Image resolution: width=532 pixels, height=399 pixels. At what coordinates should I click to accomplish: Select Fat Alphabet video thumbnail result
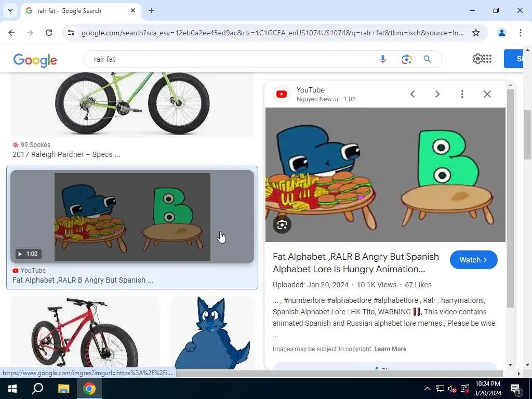pos(132,217)
